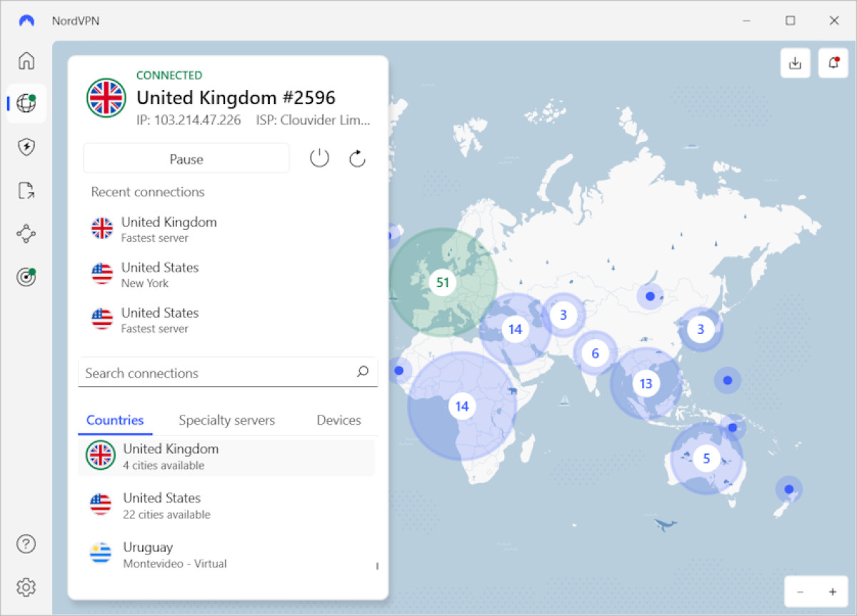Reconnect using the refresh arrow icon

point(357,158)
